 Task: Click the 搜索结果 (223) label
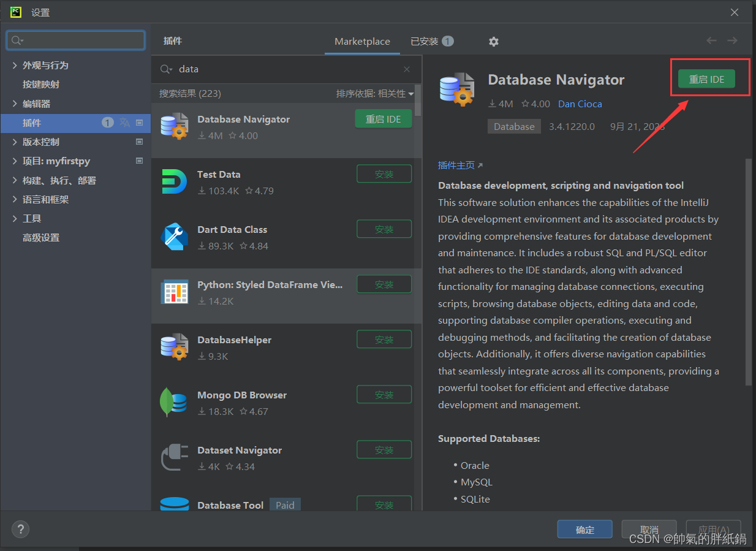click(190, 93)
